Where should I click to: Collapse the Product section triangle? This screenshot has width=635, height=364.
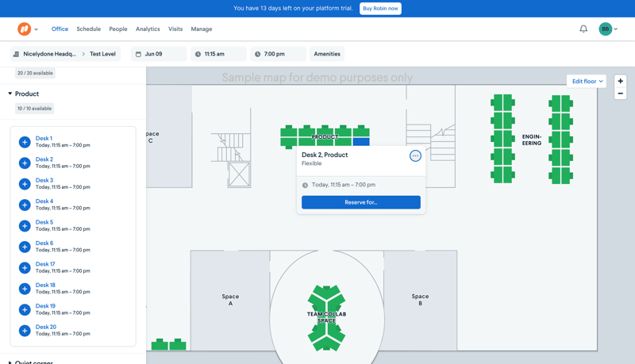[10, 94]
